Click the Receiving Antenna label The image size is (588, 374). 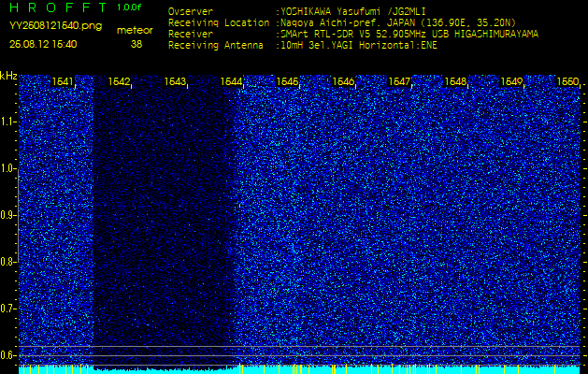(x=216, y=46)
